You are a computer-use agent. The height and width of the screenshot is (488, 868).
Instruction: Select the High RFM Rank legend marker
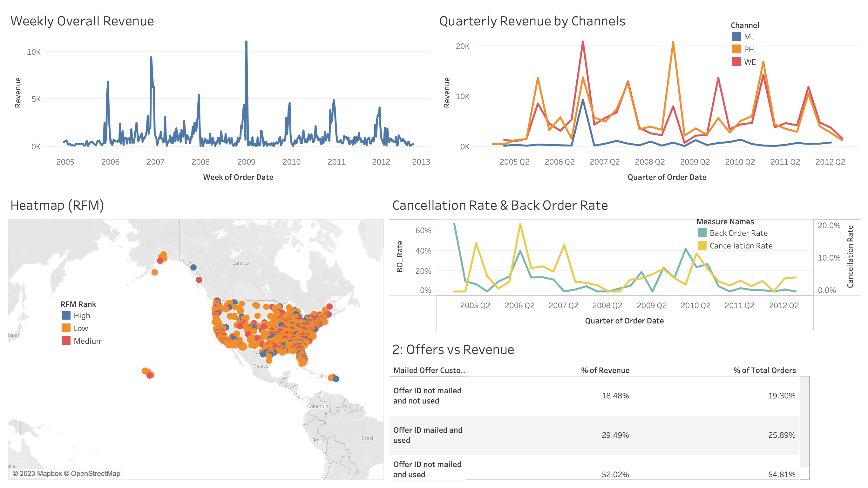tap(66, 315)
